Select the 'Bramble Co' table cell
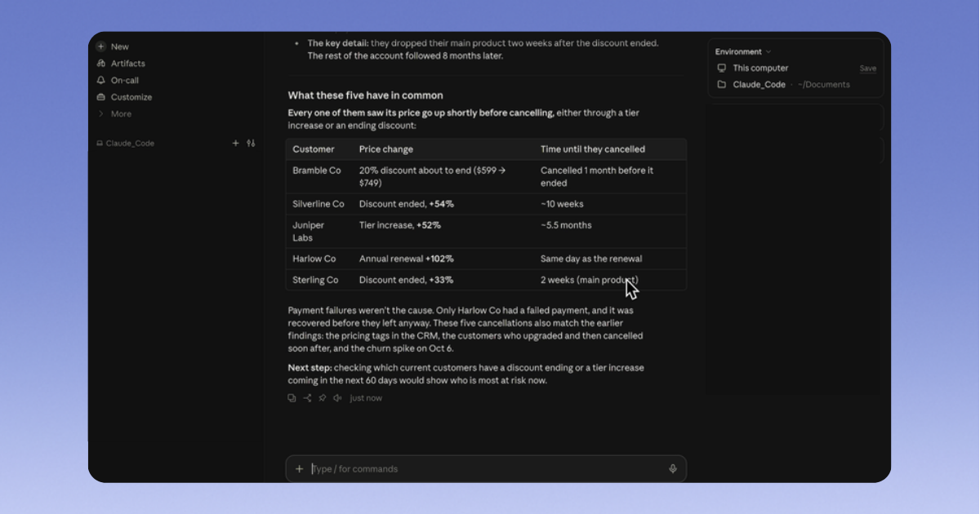The width and height of the screenshot is (980, 514). 317,171
